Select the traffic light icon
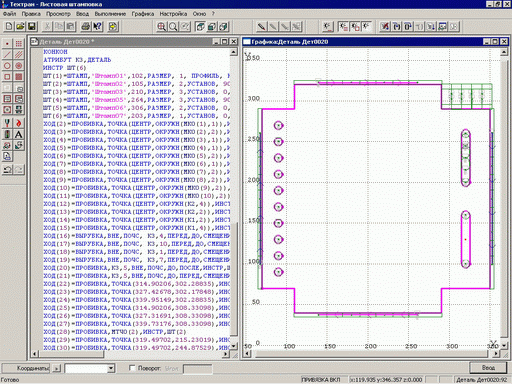This screenshot has width=512, height=384. point(7,134)
